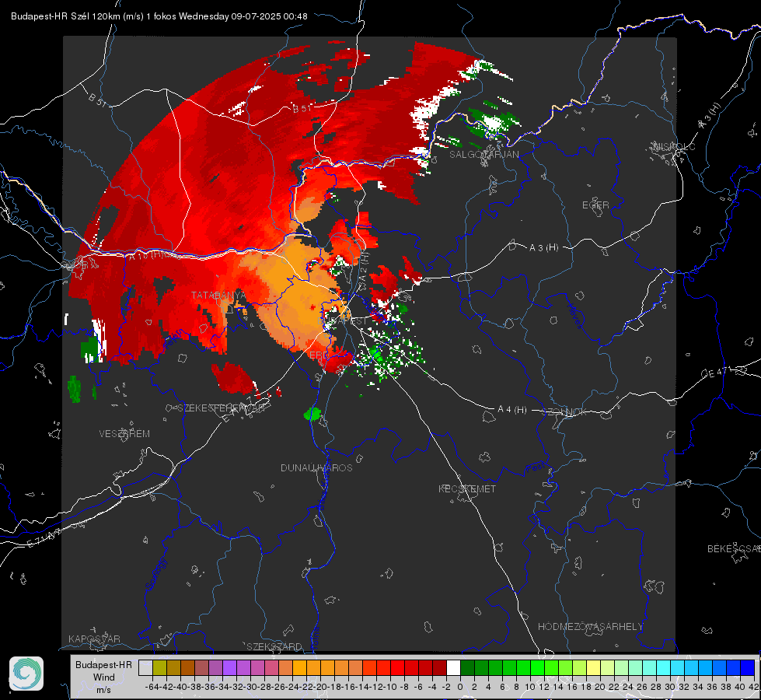Click the A 3 (H) road label near Eger
The width and height of the screenshot is (761, 700).
[543, 248]
